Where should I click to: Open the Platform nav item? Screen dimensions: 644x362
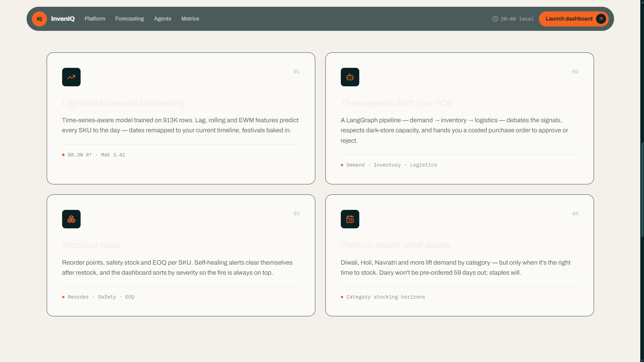click(x=95, y=19)
